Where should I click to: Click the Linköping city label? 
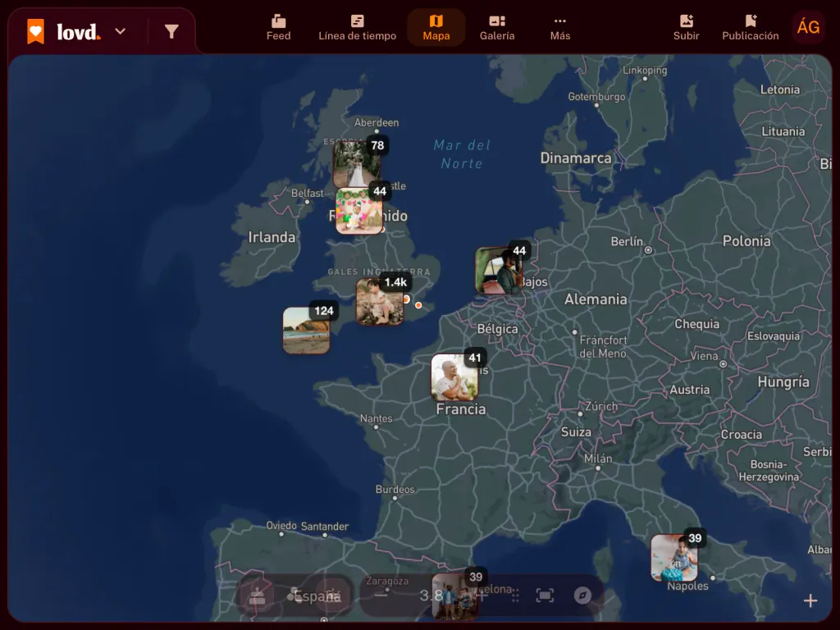pos(645,71)
